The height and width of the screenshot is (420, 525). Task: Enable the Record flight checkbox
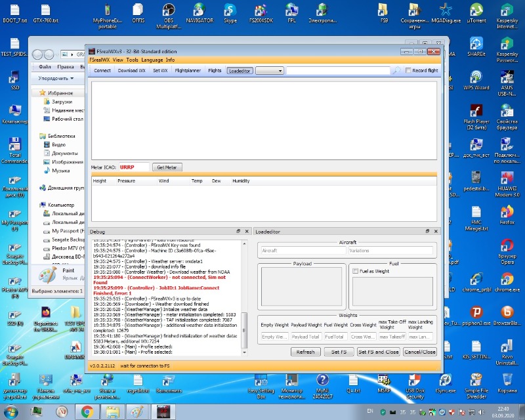point(408,70)
